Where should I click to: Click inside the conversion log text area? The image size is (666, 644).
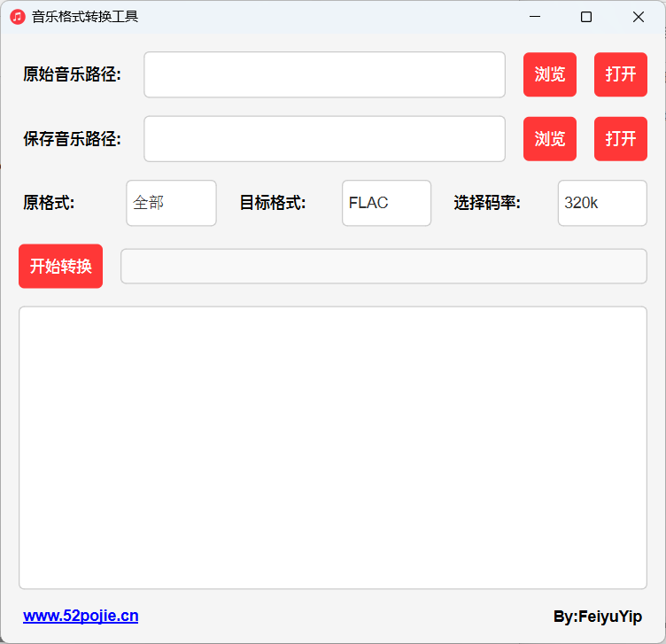click(333, 447)
